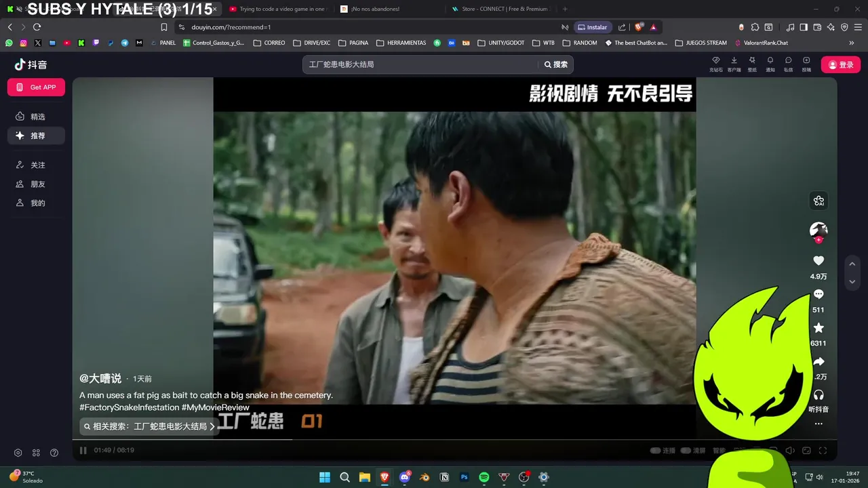Screen dimensions: 868x488
Task: Open the 精选 featured section
Action: click(36, 117)
